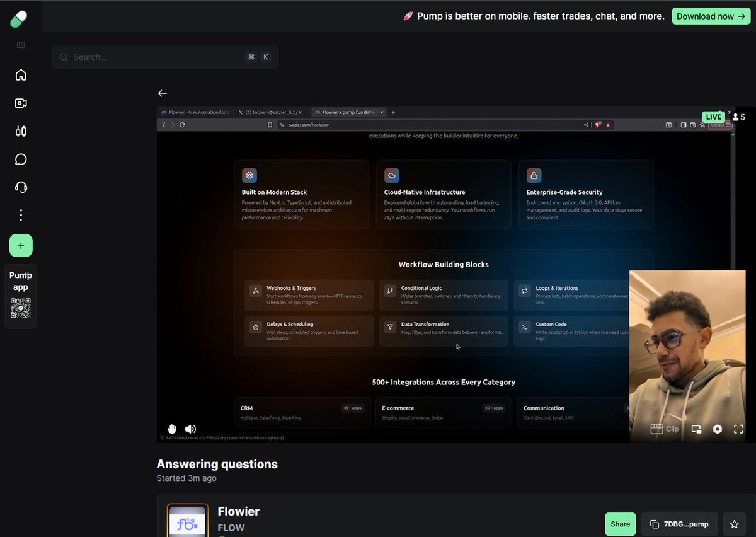Enter fullscreen on the video player

[x=739, y=429]
